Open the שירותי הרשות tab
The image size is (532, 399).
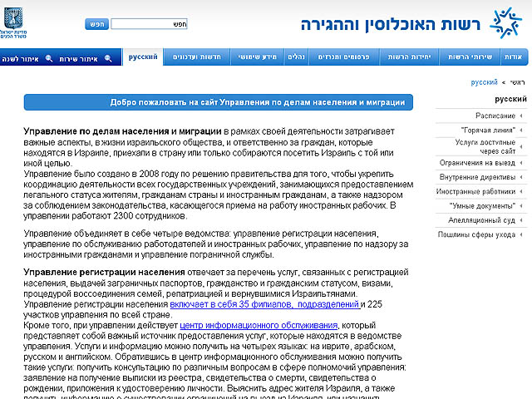470,57
